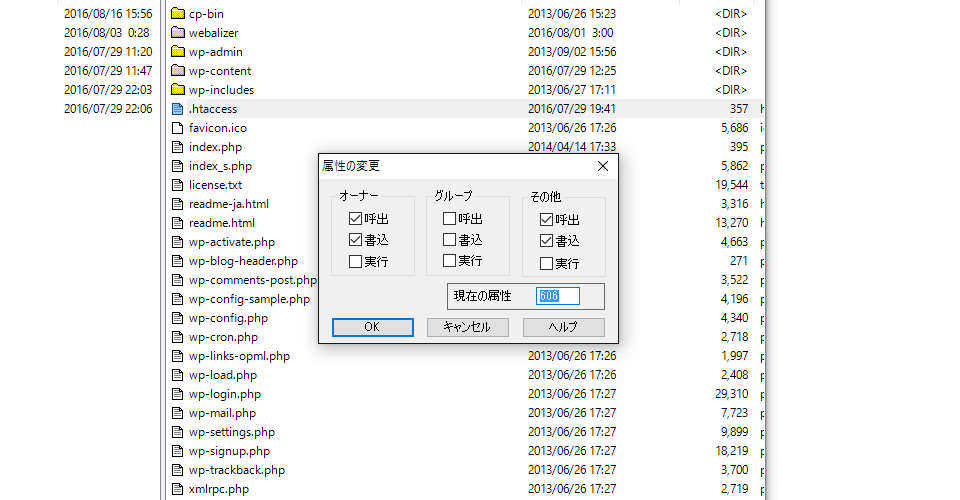Click the wp-includes folder icon
This screenshot has width=960, height=500.
178,89
